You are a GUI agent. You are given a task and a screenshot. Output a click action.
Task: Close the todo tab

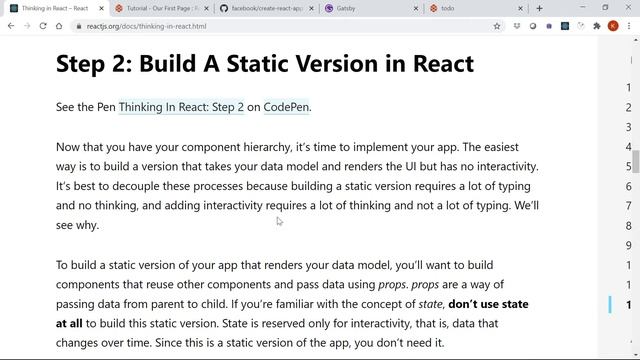pos(520,8)
